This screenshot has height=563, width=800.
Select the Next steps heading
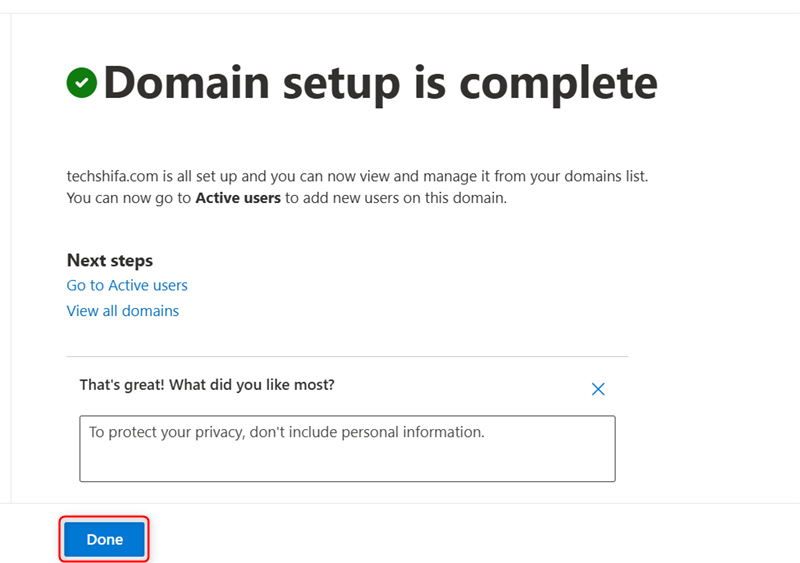pos(110,260)
